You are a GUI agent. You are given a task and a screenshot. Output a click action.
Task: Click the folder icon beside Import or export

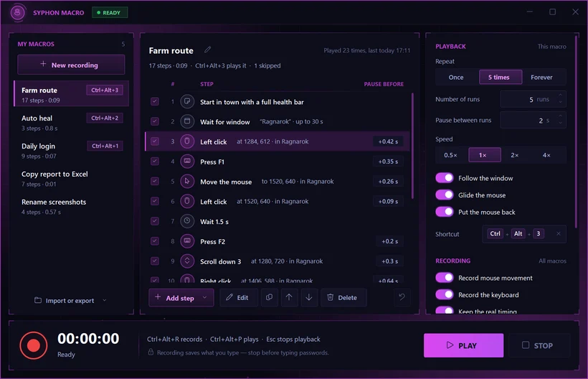(x=38, y=300)
